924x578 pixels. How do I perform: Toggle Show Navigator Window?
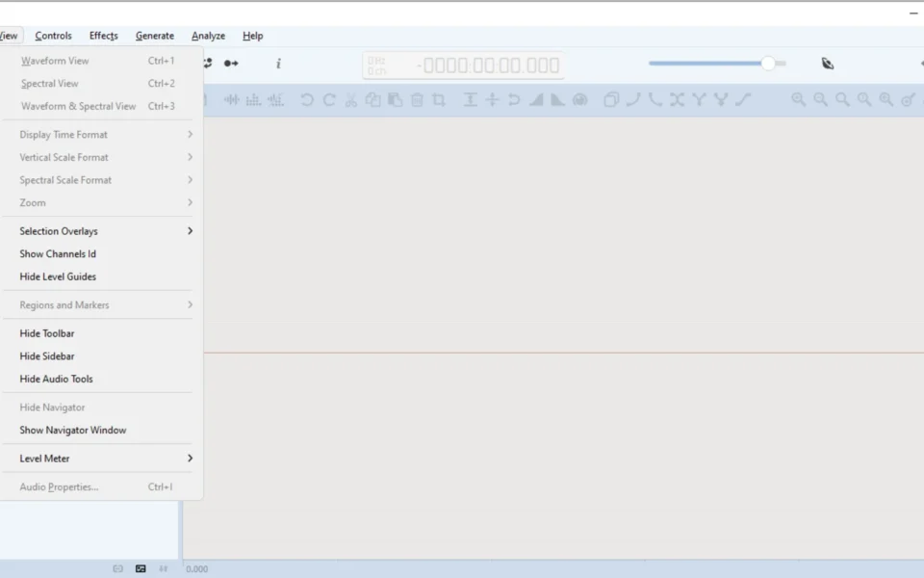(98, 430)
